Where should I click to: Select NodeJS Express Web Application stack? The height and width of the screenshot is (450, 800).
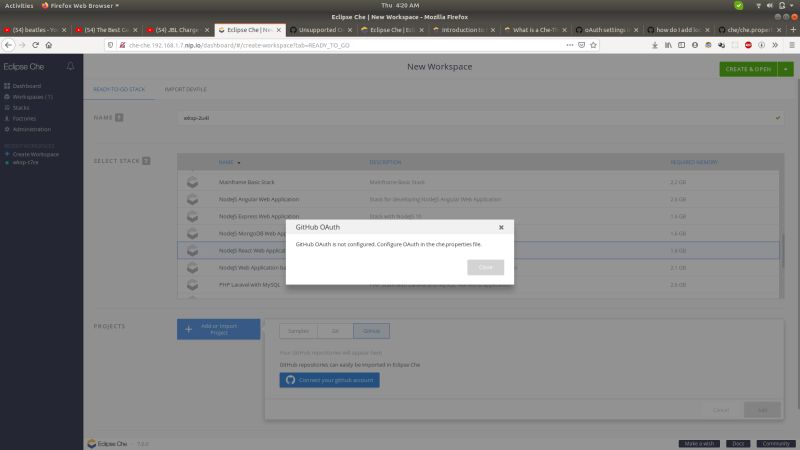coord(478,216)
